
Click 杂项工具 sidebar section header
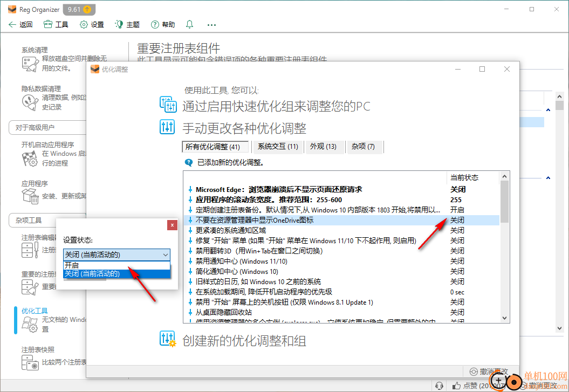pyautogui.click(x=47, y=221)
